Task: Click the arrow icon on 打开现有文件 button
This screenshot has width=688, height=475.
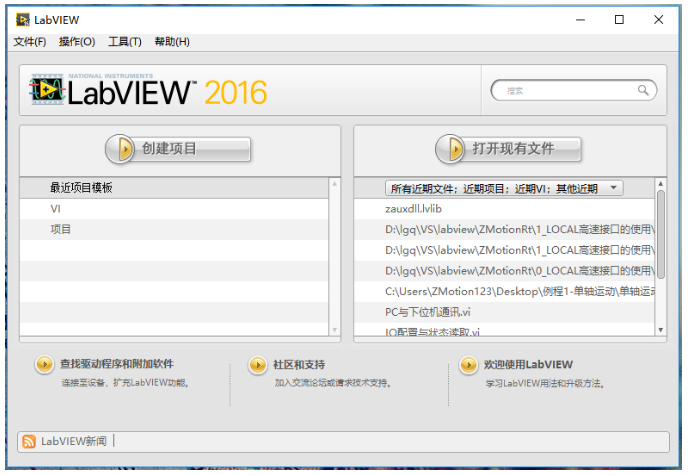Action: tap(451, 149)
